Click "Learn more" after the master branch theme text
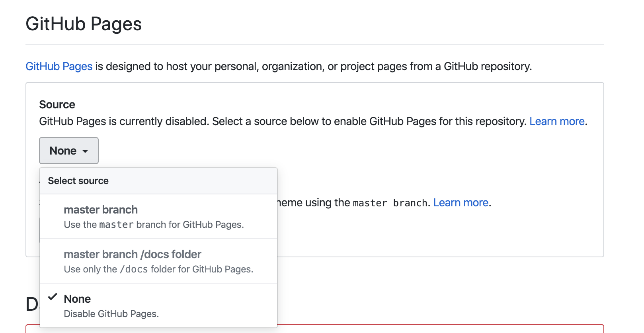This screenshot has width=644, height=333. point(461,203)
